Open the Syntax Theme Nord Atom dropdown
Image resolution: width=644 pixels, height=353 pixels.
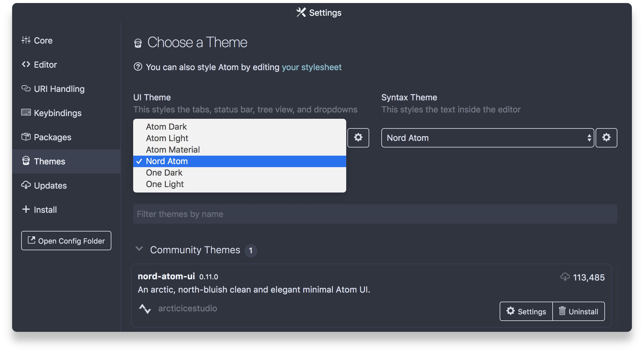point(487,138)
